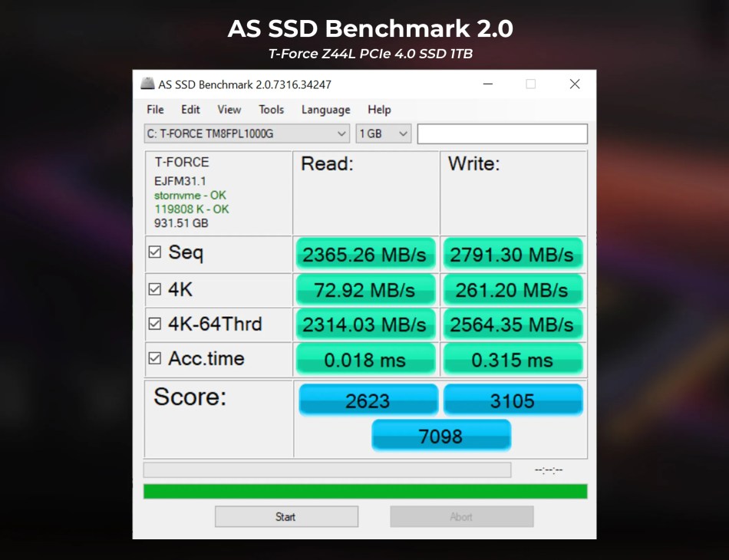Uncheck the 4K-64Thrd test checkbox
The width and height of the screenshot is (729, 560).
(155, 324)
